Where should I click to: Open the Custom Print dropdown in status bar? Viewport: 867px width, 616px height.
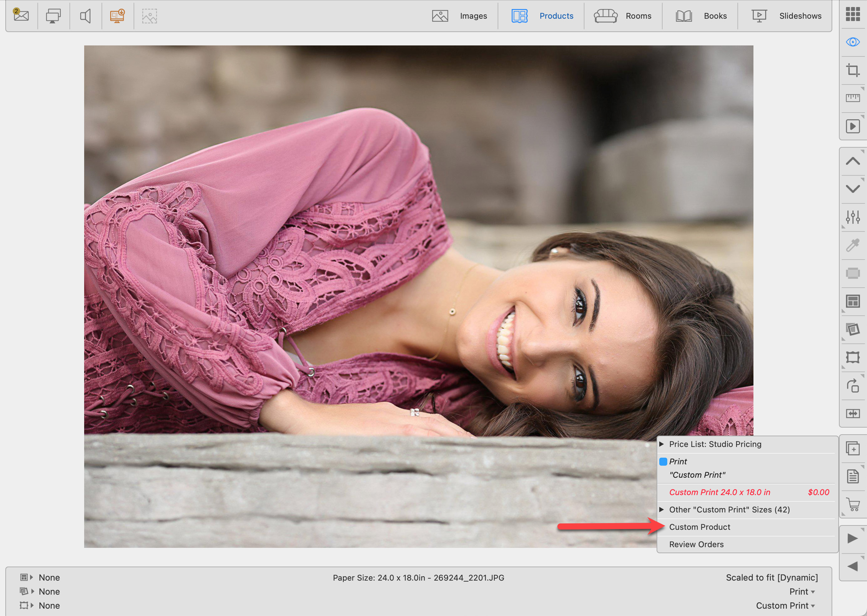(x=785, y=606)
